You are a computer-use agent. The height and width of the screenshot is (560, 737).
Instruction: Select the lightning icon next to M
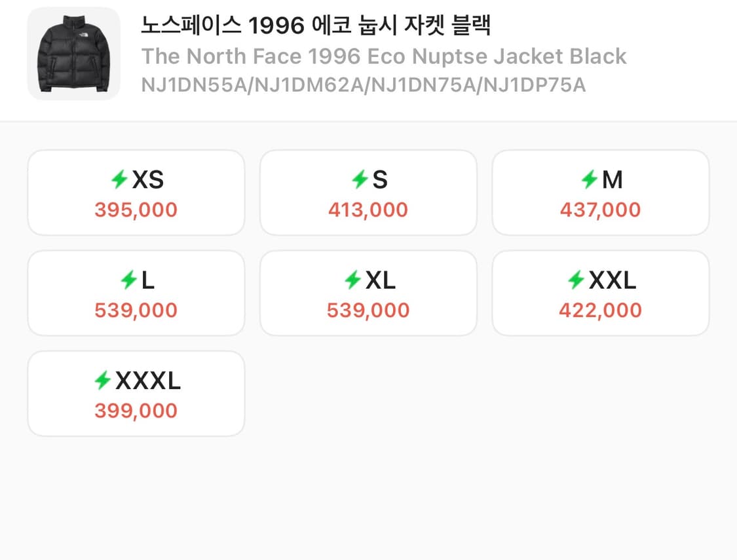tap(588, 179)
